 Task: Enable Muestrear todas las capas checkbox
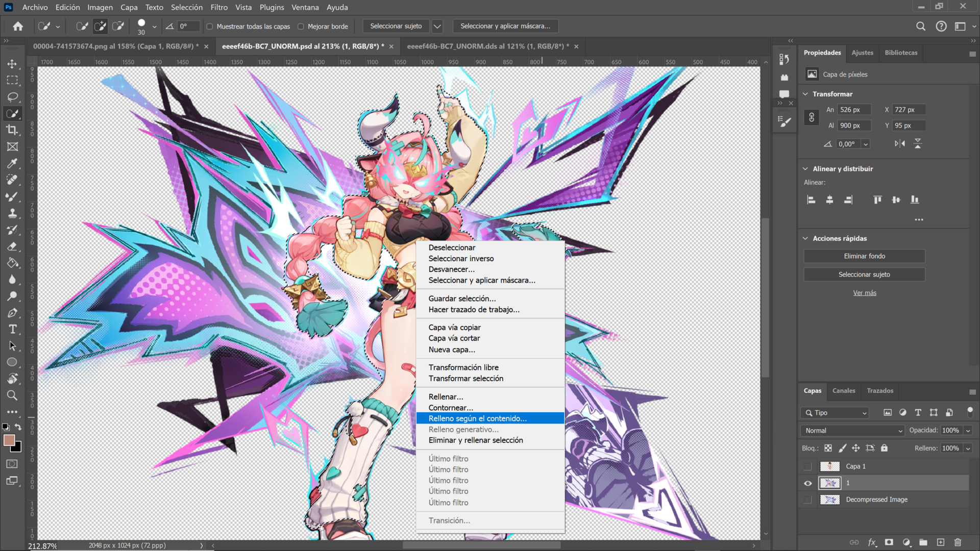point(210,27)
